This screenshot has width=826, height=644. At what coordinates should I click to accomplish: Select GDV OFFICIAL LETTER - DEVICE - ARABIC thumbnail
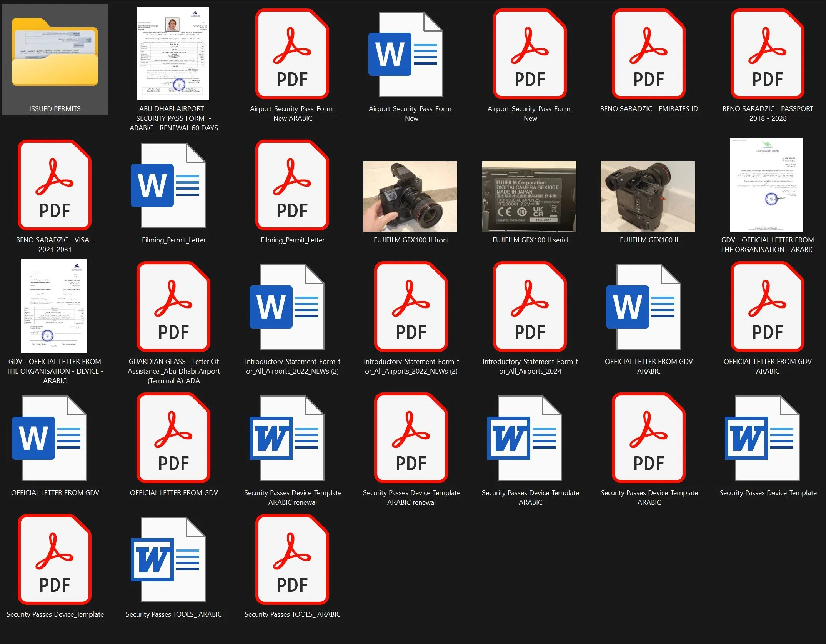tap(54, 306)
